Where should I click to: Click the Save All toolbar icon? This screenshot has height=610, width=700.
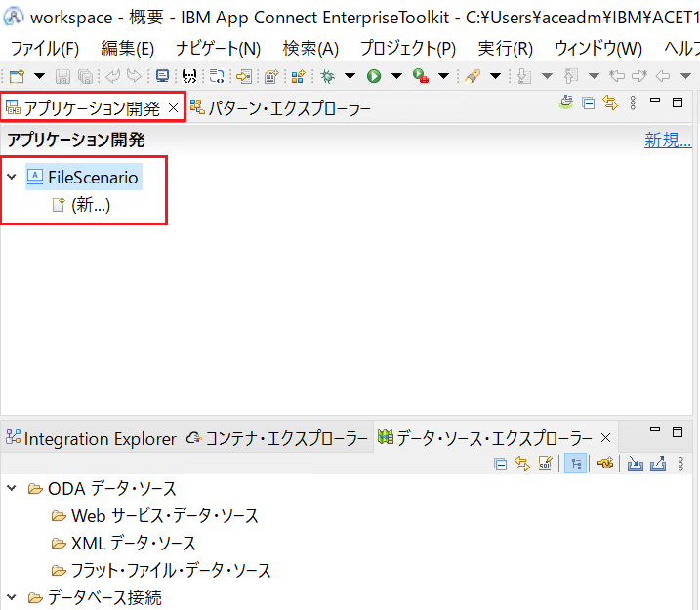coord(85,76)
